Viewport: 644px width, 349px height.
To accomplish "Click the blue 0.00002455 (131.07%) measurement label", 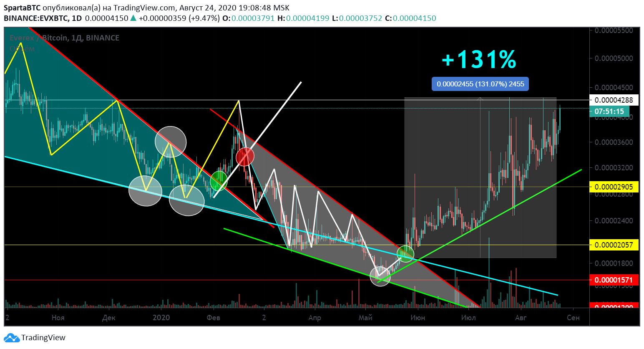I will click(480, 84).
